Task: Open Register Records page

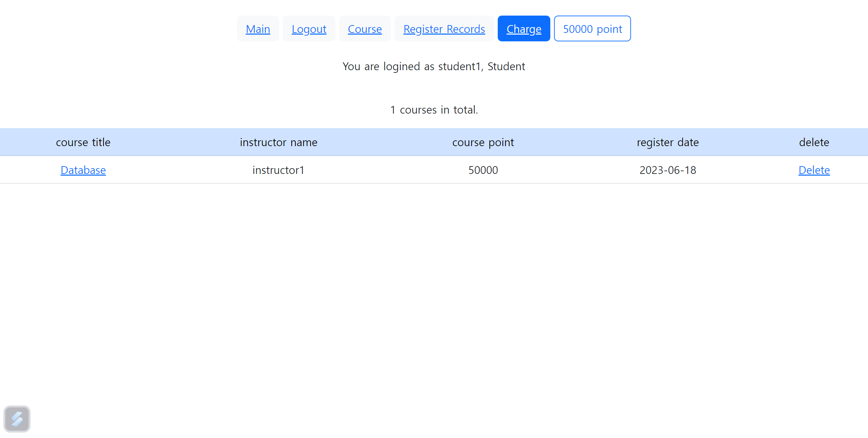Action: coord(444,29)
